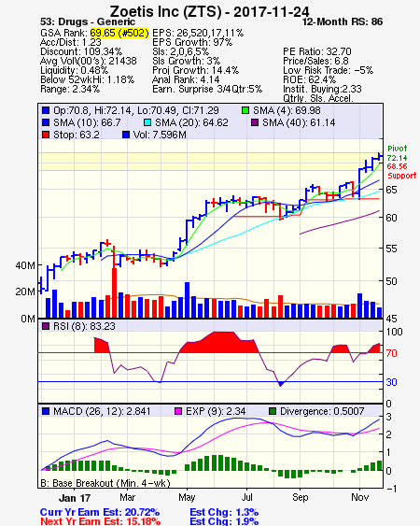
Task: Click 'Qtrly. Sls. Accel.' text
Action: 318,98
